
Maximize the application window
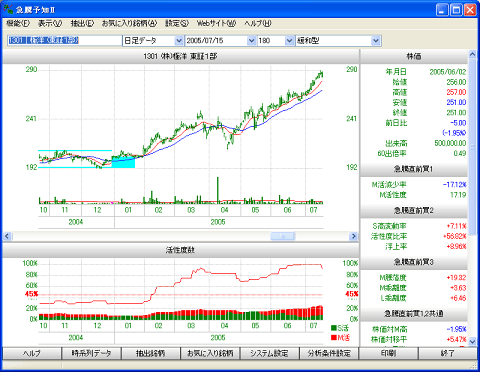click(x=456, y=10)
